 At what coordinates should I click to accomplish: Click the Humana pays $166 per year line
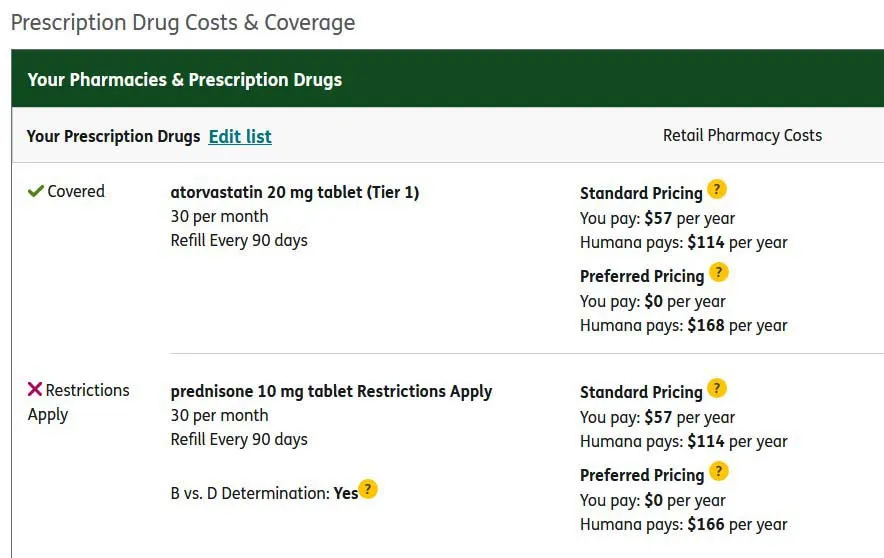683,524
